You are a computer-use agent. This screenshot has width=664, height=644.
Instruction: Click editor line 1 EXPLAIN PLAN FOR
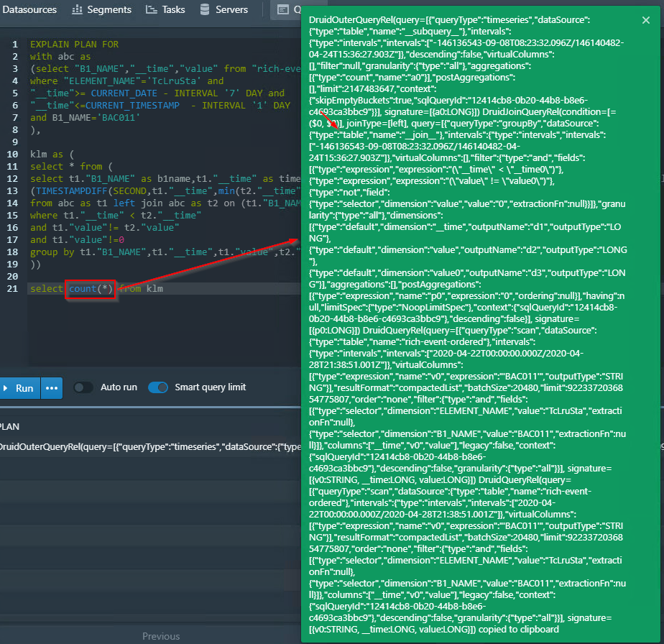74,45
